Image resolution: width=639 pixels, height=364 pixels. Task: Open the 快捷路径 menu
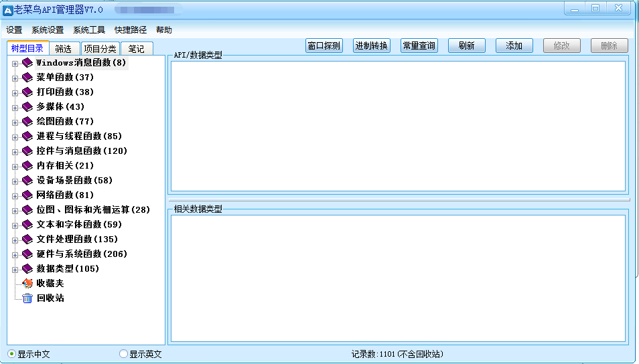point(131,29)
